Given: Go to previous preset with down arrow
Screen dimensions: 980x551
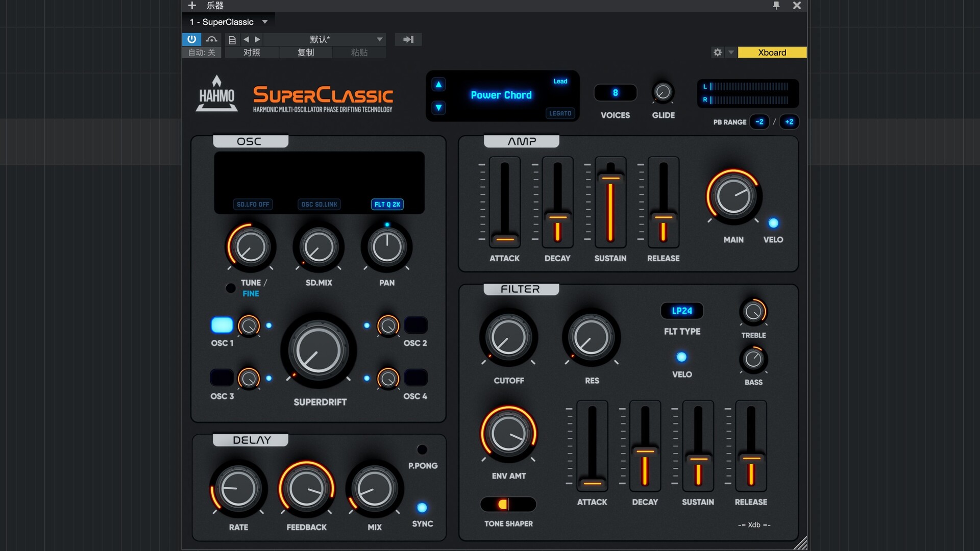Looking at the screenshot, I should pos(438,108).
